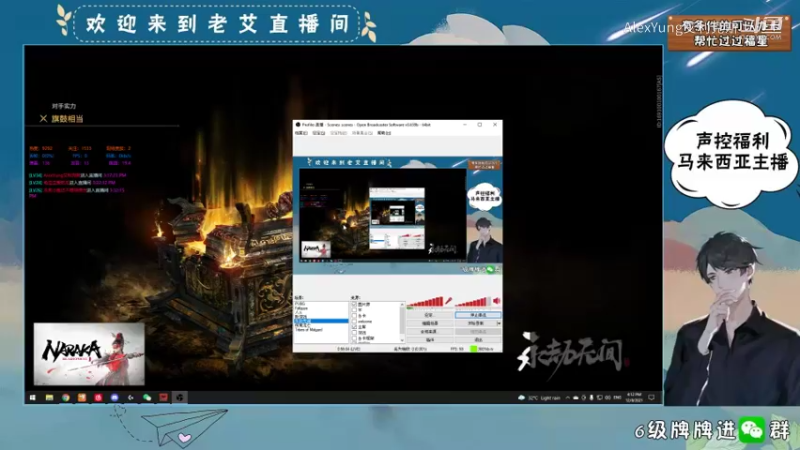Open the first OBS menu 档案
Viewport: 800px width, 450px height.
(x=301, y=133)
